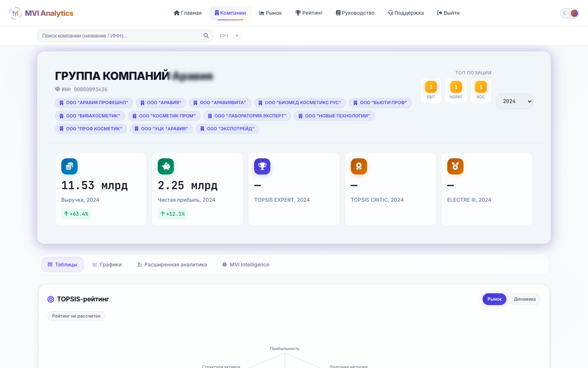Viewport: 588px width, 368px height.
Task: Open Руководство guide page
Action: [x=355, y=13]
